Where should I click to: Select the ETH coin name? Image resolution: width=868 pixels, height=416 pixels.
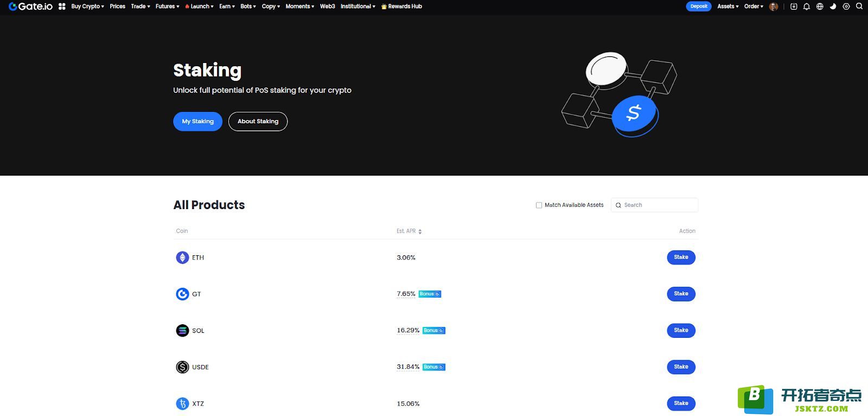point(198,257)
